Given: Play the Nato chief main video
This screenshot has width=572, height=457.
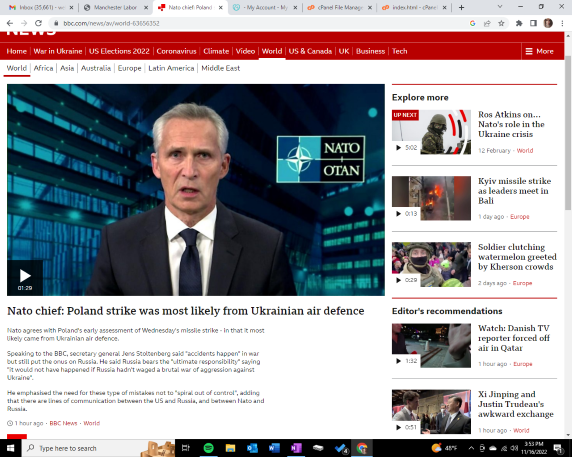Looking at the screenshot, I should pos(25,278).
